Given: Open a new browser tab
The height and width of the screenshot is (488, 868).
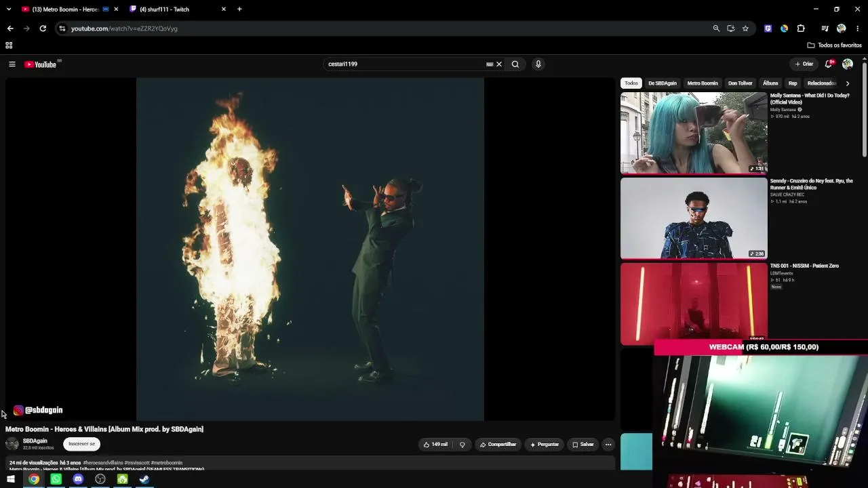Looking at the screenshot, I should (x=239, y=9).
